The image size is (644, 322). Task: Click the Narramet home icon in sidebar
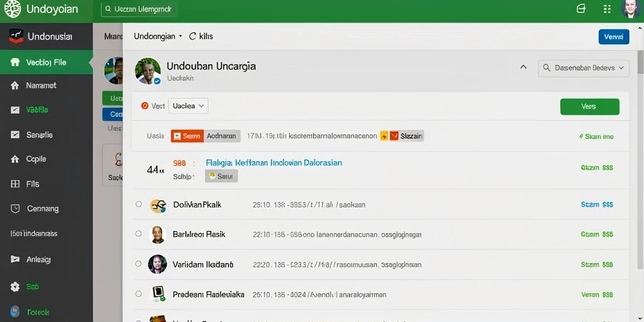pyautogui.click(x=15, y=86)
